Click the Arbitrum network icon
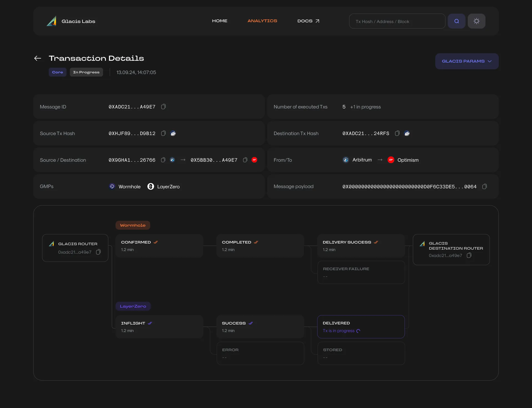 (x=345, y=160)
